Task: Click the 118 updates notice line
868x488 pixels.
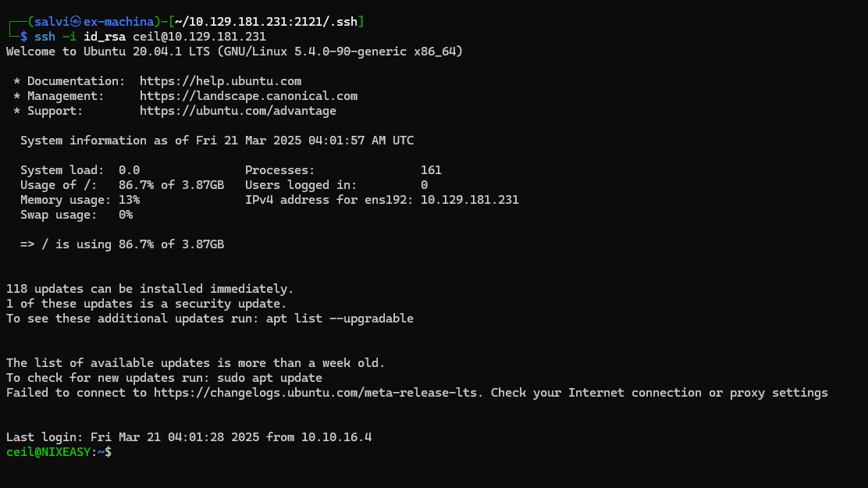Action: [x=150, y=289]
